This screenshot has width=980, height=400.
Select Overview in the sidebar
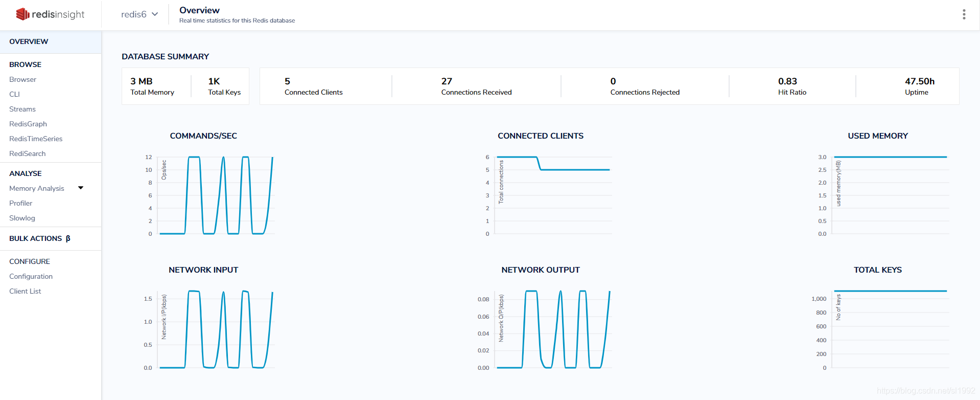(51, 41)
